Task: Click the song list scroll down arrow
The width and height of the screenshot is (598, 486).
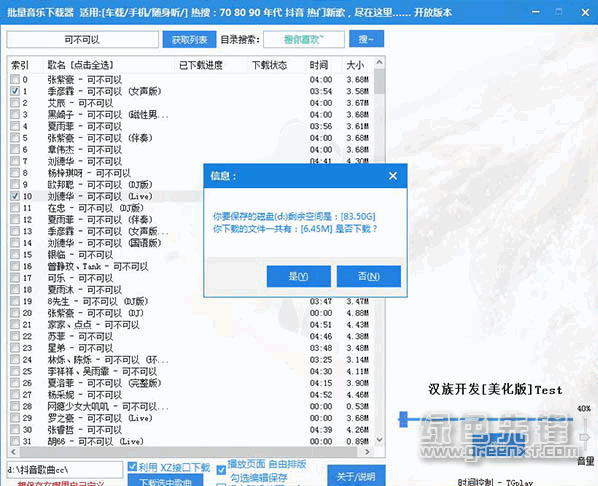Action: 379,440
